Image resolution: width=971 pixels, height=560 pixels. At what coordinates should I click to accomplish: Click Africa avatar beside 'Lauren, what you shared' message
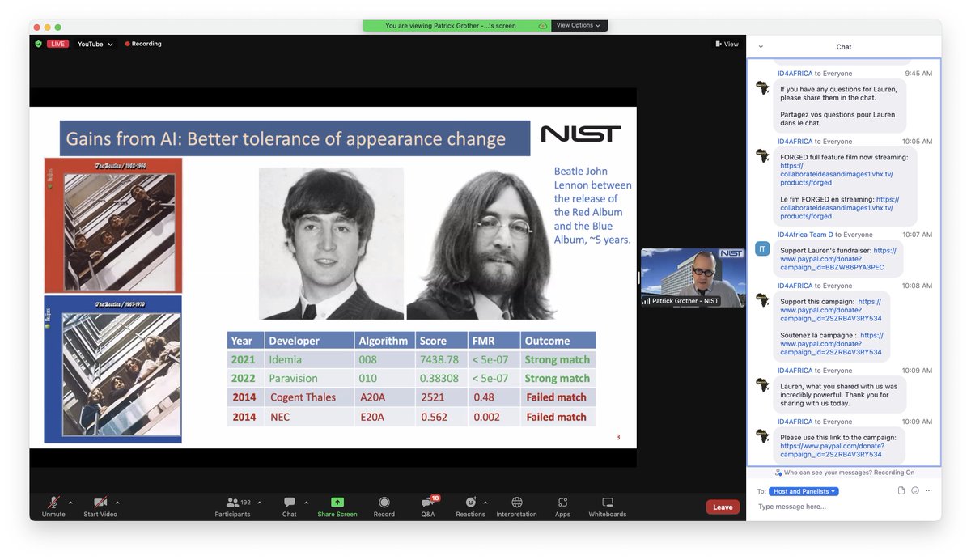[x=762, y=385]
